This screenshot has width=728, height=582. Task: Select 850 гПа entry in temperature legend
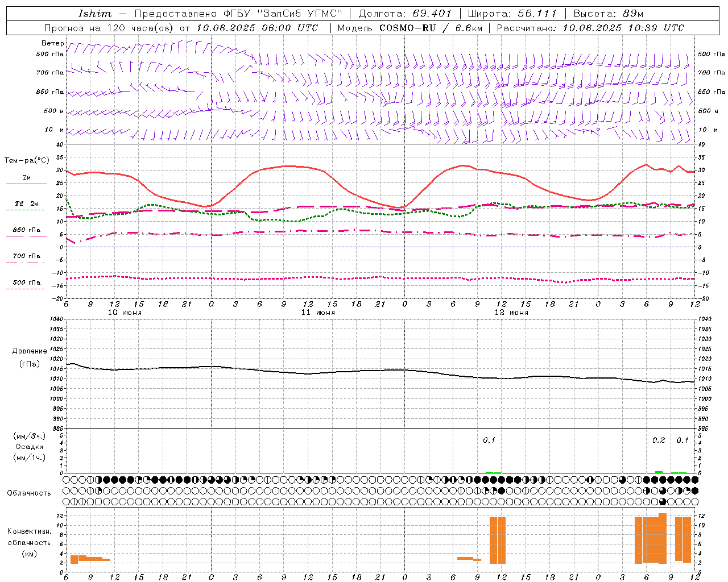27,230
